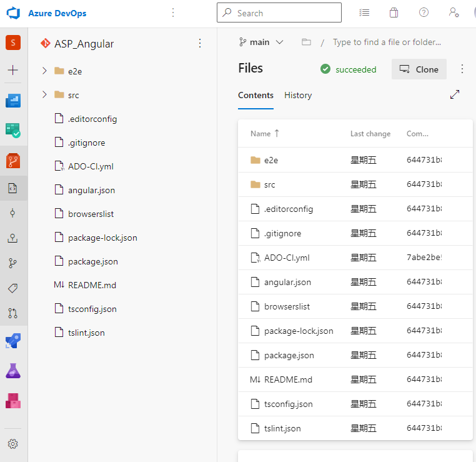Open Project settings gear icon

pyautogui.click(x=12, y=444)
